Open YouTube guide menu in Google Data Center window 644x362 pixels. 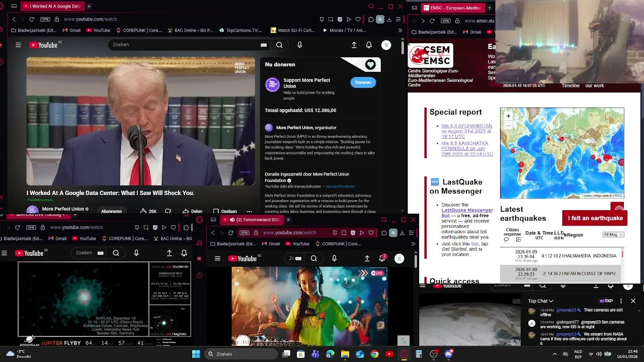click(x=18, y=45)
